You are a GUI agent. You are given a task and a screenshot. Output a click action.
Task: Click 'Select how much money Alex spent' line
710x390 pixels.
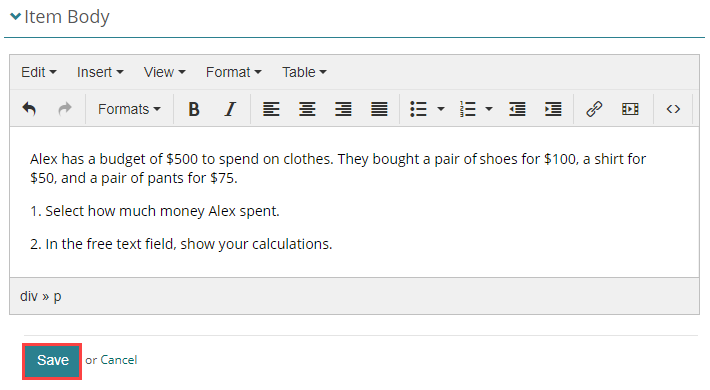[155, 211]
